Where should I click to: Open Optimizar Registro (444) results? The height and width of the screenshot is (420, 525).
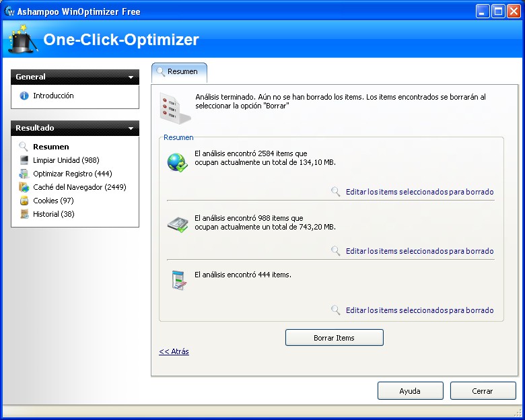click(x=72, y=174)
